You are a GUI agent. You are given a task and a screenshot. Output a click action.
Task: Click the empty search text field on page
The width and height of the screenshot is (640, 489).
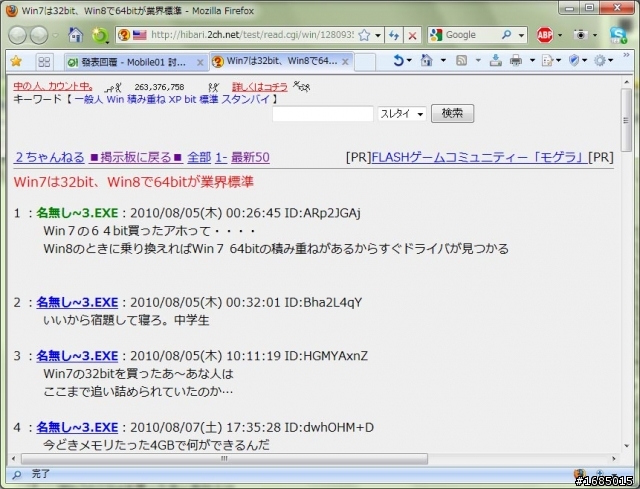click(323, 113)
